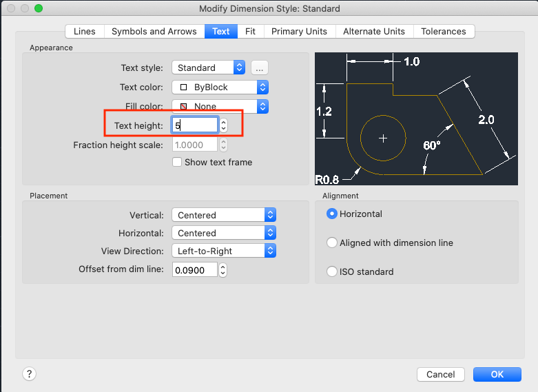Open help with the question mark button

30,374
